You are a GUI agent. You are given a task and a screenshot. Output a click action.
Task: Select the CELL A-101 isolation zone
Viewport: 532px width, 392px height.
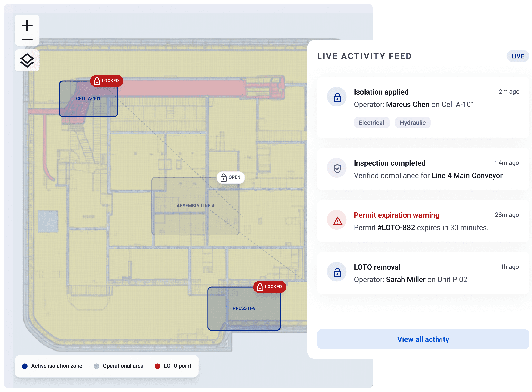point(88,99)
